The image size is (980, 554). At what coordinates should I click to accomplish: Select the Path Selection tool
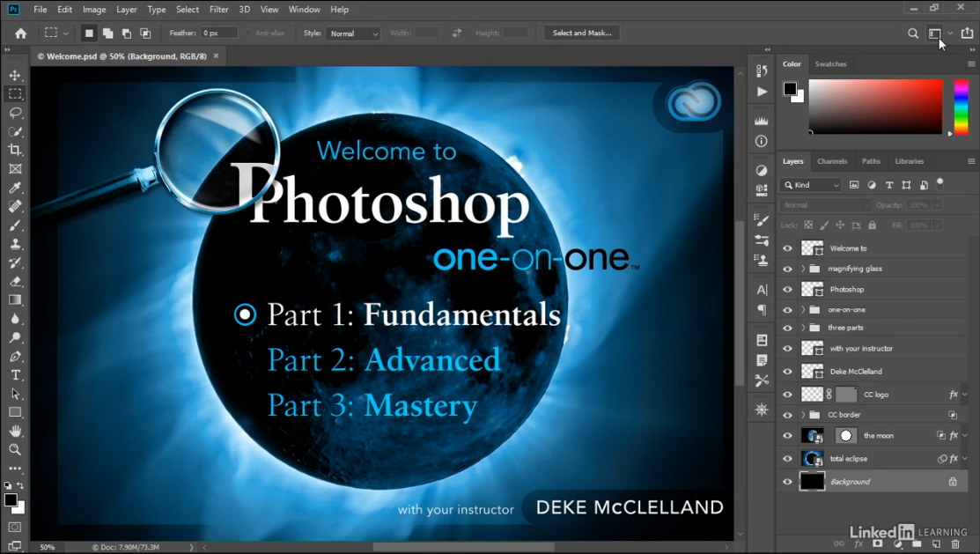(x=15, y=394)
